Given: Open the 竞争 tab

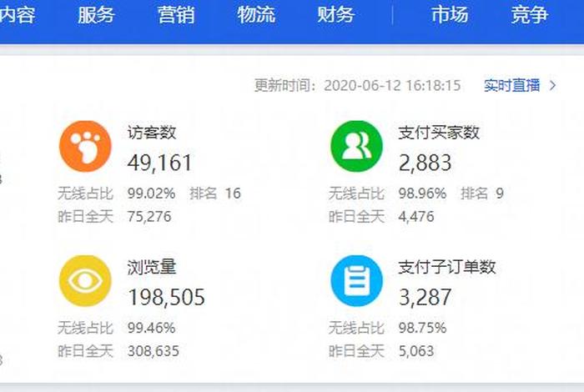Looking at the screenshot, I should [x=530, y=15].
